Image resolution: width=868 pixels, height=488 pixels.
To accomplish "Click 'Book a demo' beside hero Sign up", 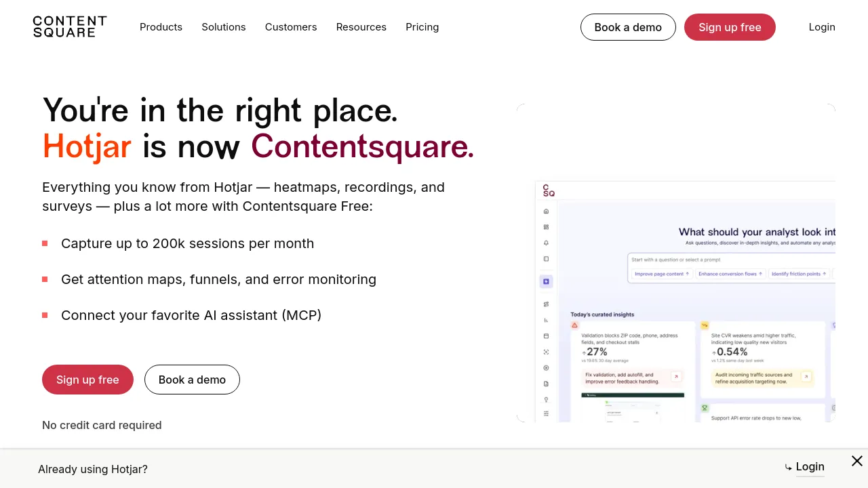I will click(x=192, y=380).
